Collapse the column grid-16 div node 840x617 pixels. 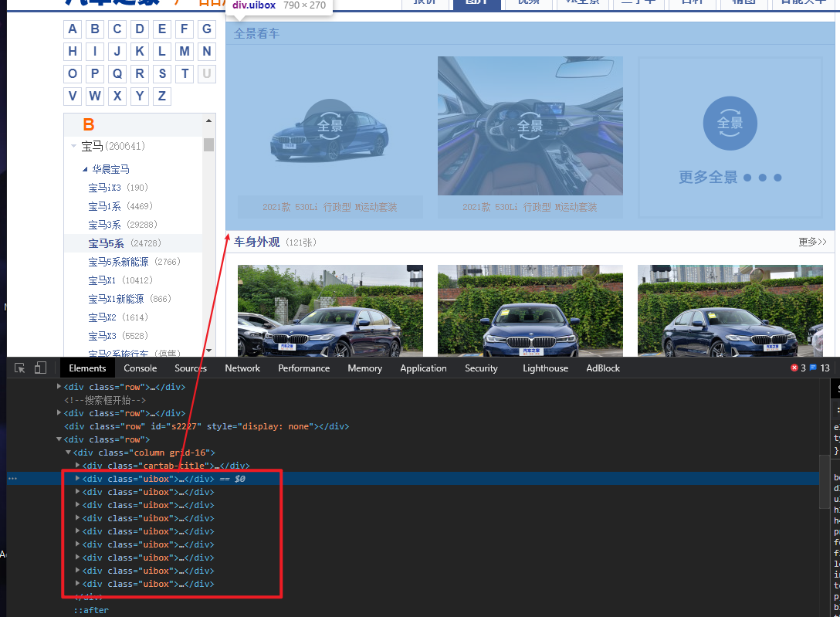point(68,453)
